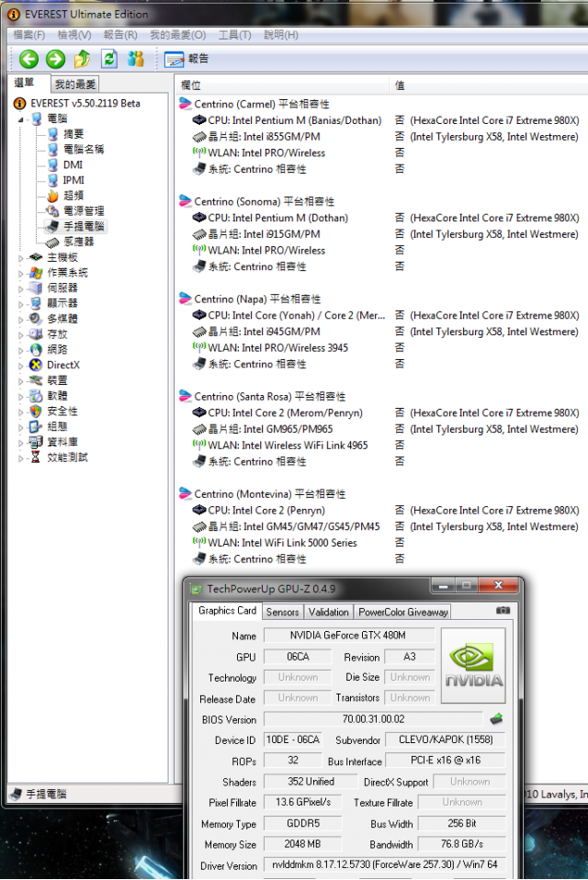Select the IPMI tree item
Image resolution: width=588 pixels, height=880 pixels.
pyautogui.click(x=73, y=180)
